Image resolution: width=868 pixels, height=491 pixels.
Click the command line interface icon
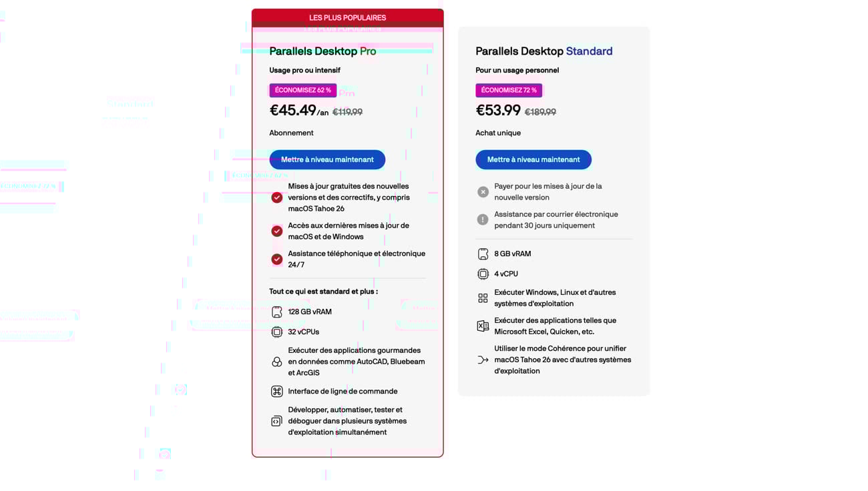tap(277, 392)
